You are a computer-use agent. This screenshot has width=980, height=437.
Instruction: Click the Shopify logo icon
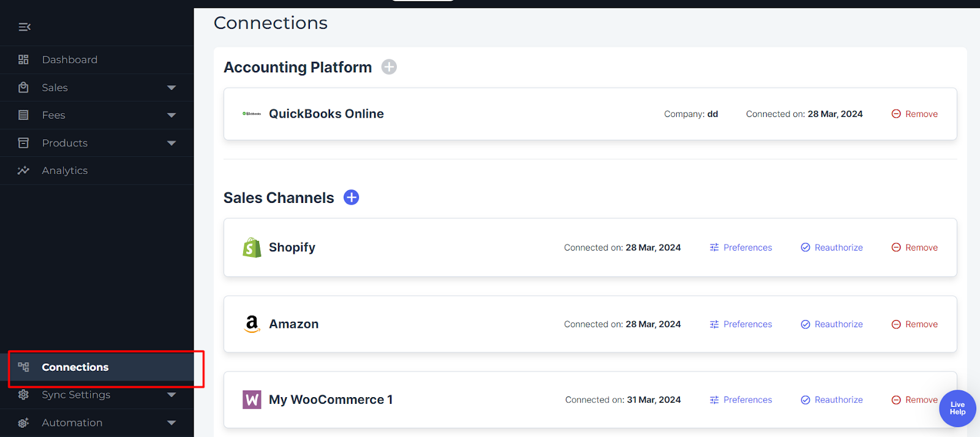click(252, 248)
